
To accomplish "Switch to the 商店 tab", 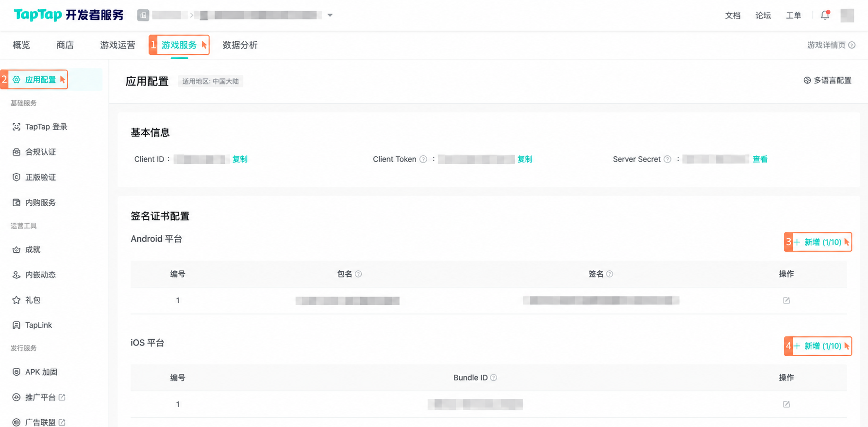I will (65, 45).
